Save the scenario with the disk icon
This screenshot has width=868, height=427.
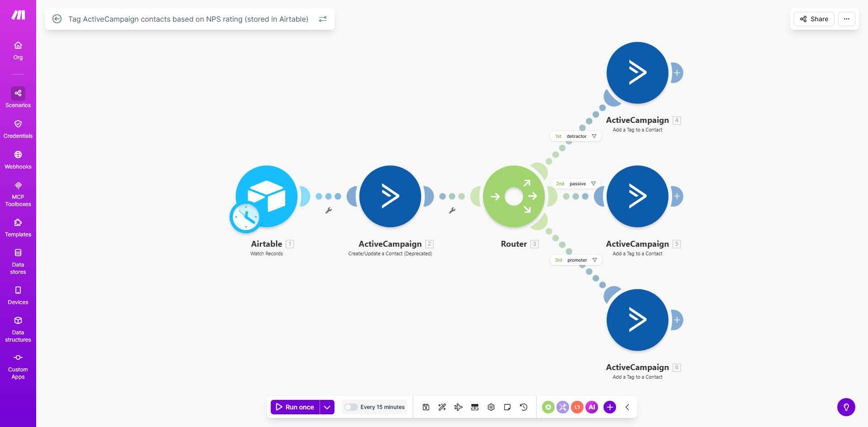click(x=426, y=407)
